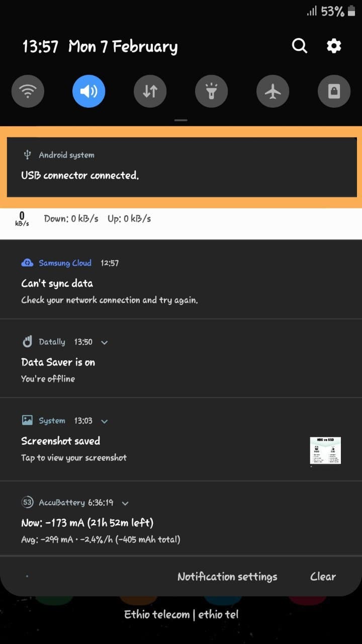Tap the Datally hand icon
The image size is (362, 644).
click(27, 342)
